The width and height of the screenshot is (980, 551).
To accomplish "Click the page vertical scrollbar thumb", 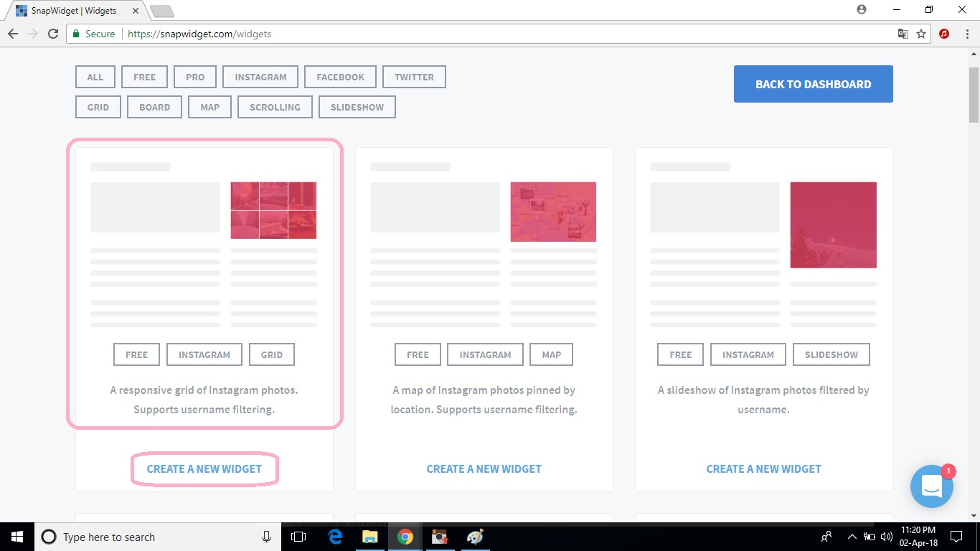I will pyautogui.click(x=974, y=95).
